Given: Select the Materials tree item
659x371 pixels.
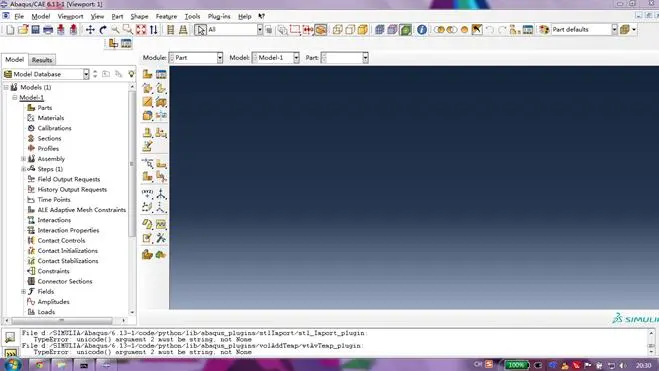Looking at the screenshot, I should (x=50, y=118).
